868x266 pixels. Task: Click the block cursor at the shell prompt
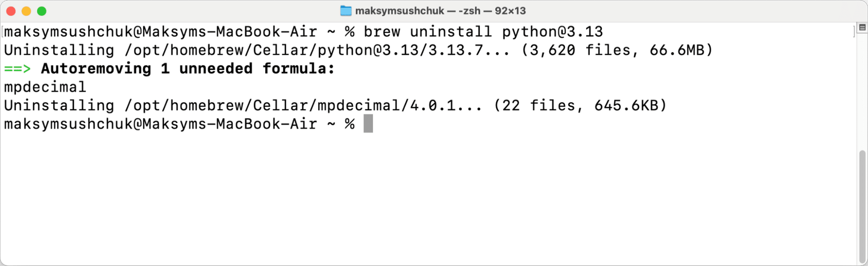[x=368, y=124]
